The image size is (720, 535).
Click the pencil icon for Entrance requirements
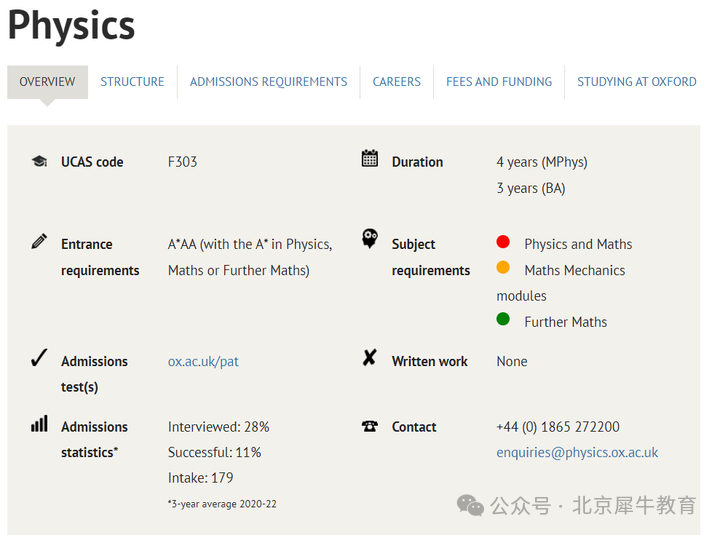[39, 241]
